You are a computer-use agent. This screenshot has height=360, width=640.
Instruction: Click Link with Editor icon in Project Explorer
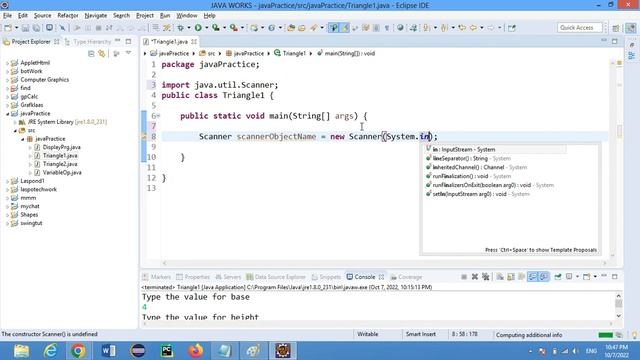[x=102, y=53]
